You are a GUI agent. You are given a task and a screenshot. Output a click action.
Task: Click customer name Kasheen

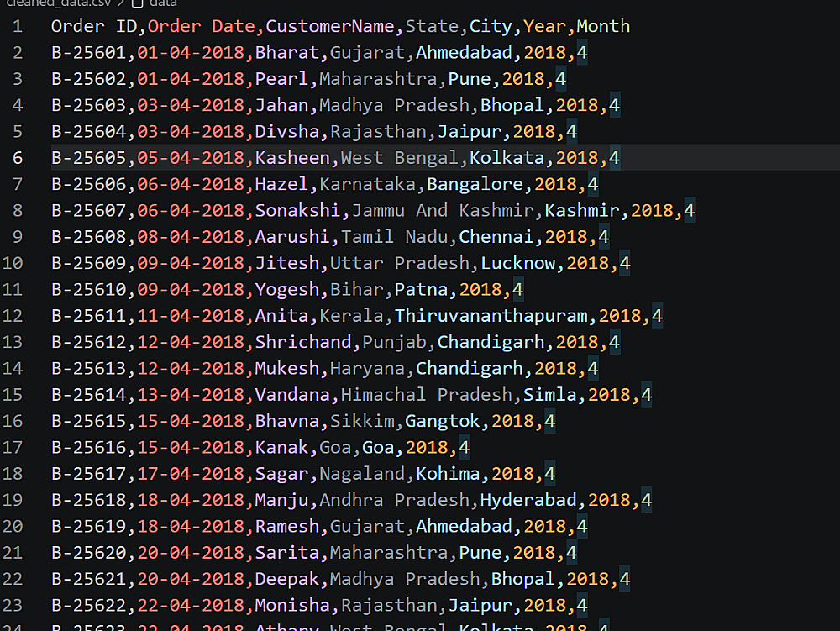coord(292,157)
